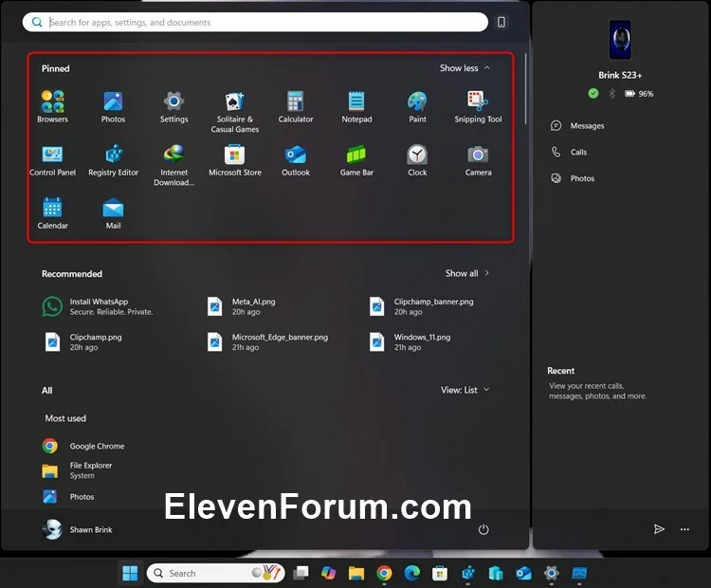This screenshot has width=711, height=588.
Task: Open Solitaire & Casual Games
Action: pos(234,112)
